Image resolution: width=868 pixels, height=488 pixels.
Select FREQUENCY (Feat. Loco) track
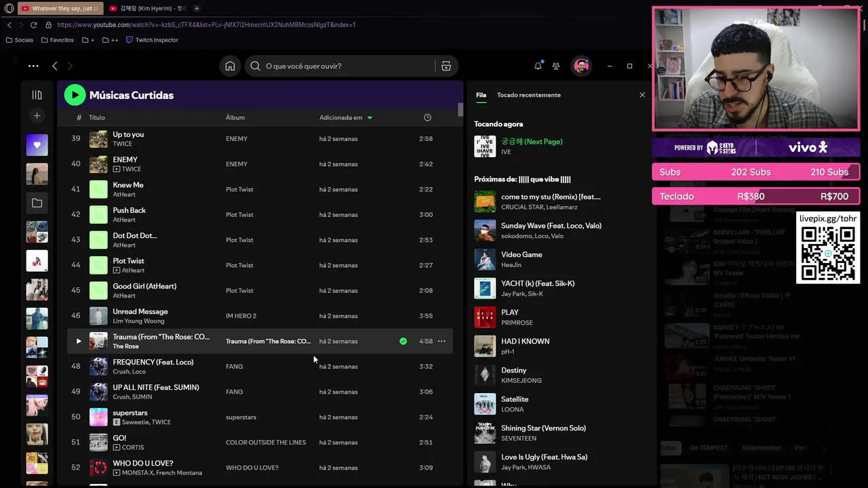coord(153,362)
